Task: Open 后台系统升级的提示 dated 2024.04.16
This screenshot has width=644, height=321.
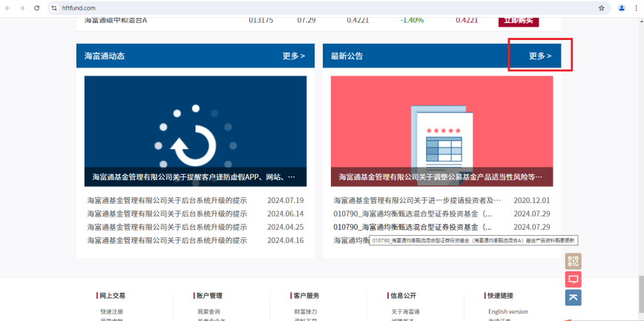Action: pos(167,240)
